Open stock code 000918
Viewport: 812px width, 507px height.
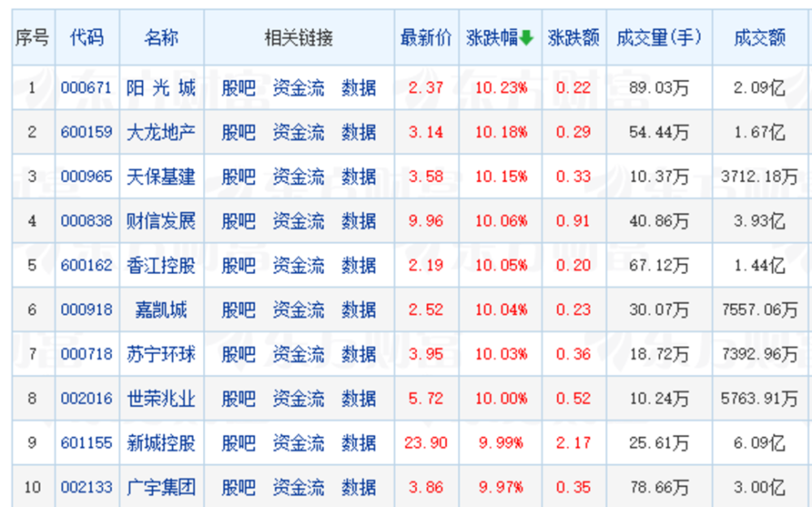[x=87, y=310]
